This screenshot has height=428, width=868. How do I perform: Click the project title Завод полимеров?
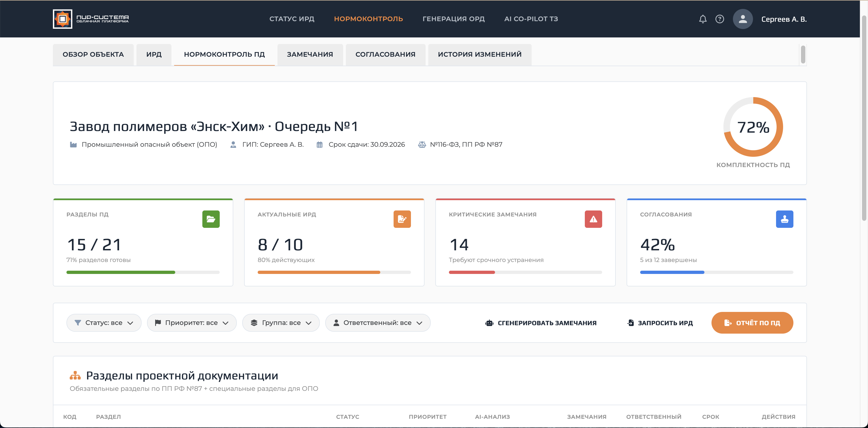[214, 127]
